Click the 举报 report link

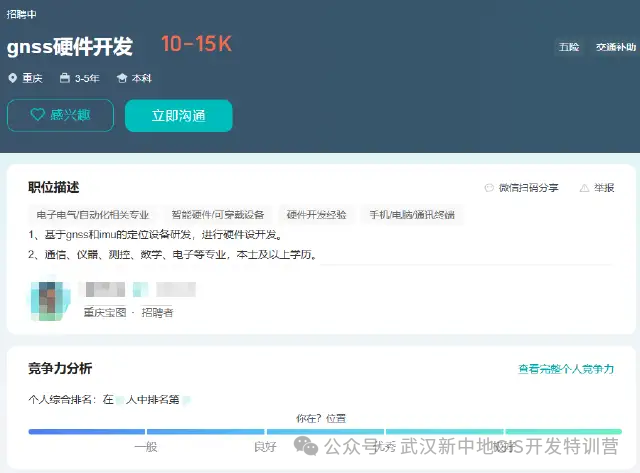tap(604, 188)
